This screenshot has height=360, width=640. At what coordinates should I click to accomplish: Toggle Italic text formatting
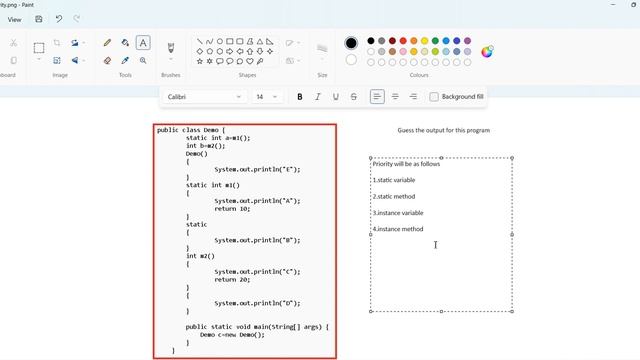318,97
